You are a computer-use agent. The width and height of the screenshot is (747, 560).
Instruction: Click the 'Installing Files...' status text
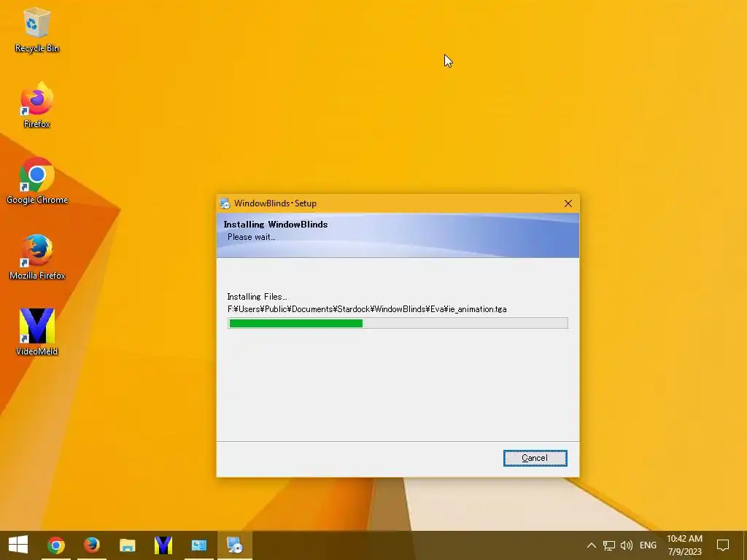pos(258,297)
